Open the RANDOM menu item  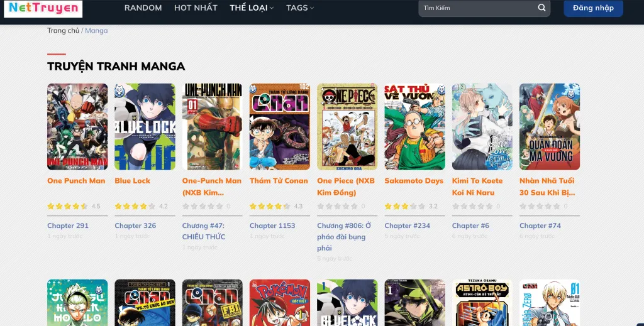143,8
